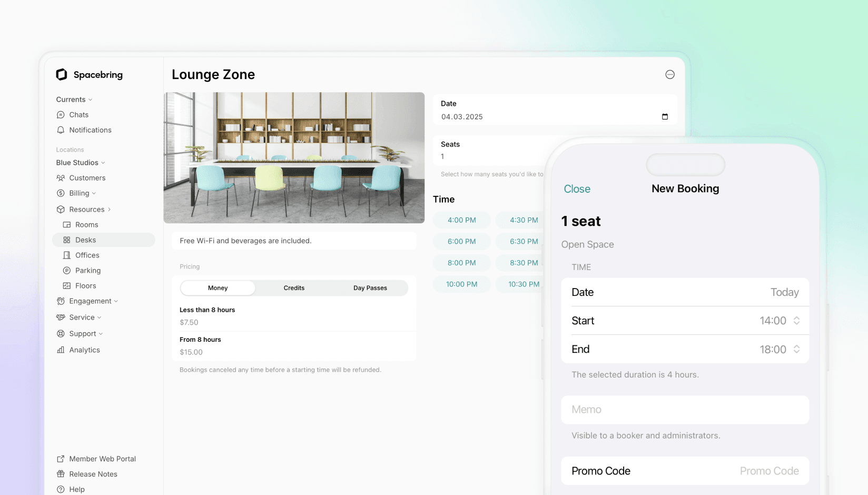Open Analytics from the sidebar
The height and width of the screenshot is (495, 868).
point(61,350)
